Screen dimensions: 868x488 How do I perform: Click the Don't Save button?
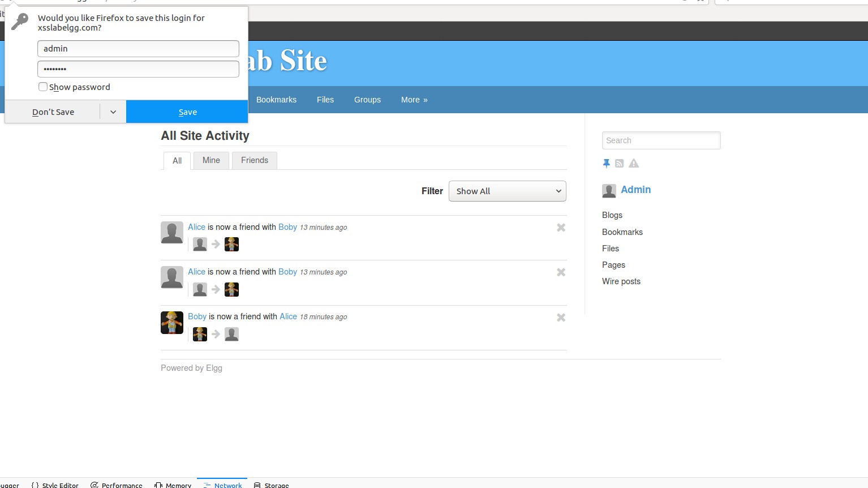[53, 112]
